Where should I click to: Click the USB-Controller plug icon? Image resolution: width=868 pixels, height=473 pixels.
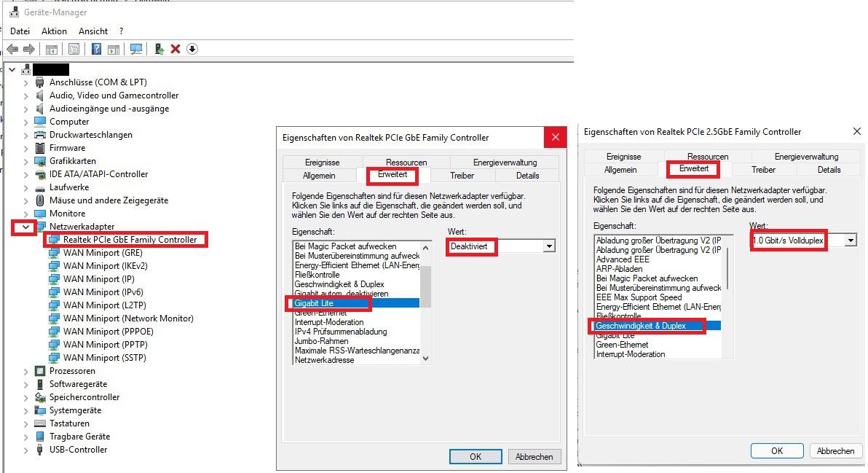pyautogui.click(x=40, y=450)
